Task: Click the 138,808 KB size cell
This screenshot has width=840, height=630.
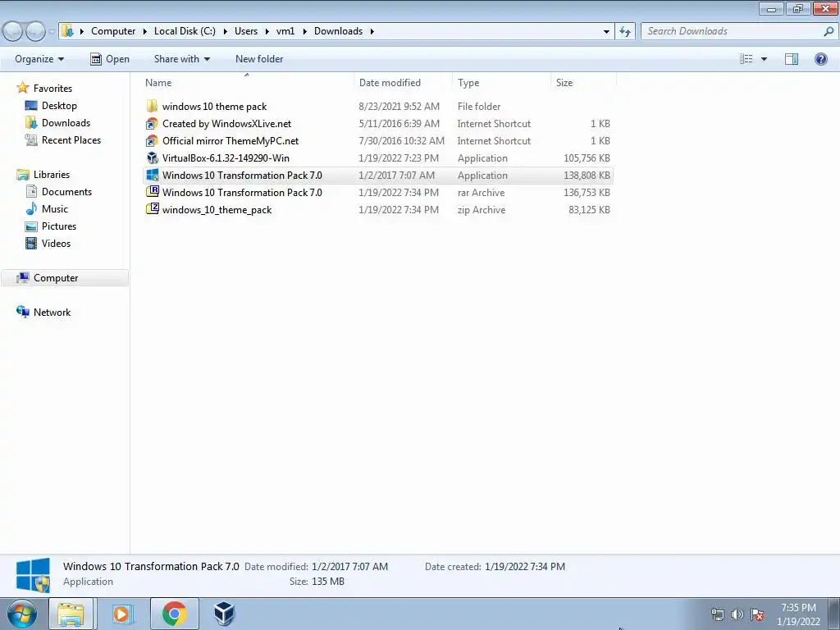Action: pyautogui.click(x=587, y=176)
